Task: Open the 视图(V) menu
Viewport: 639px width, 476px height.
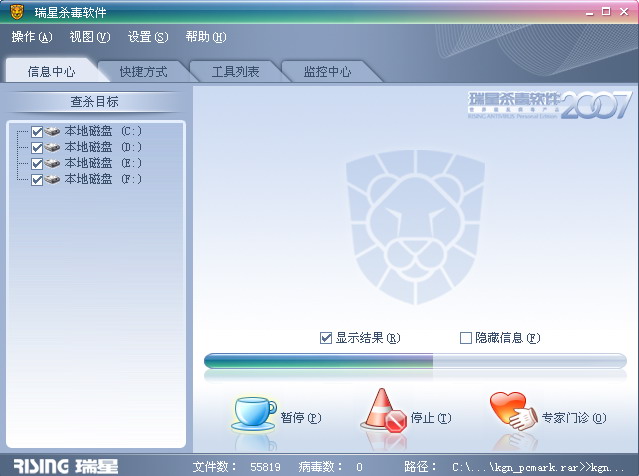Action: point(90,37)
